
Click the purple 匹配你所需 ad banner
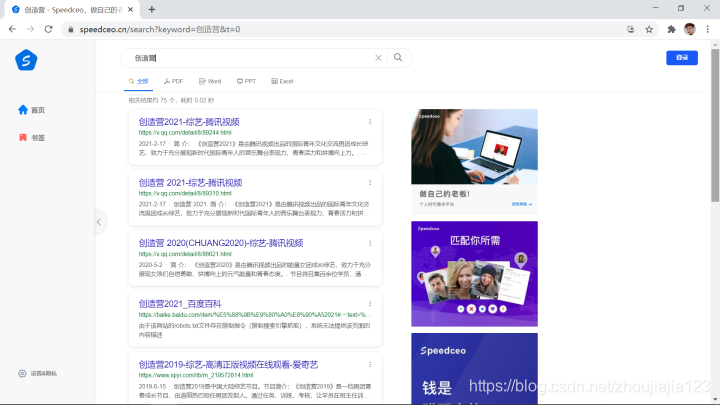click(x=474, y=274)
